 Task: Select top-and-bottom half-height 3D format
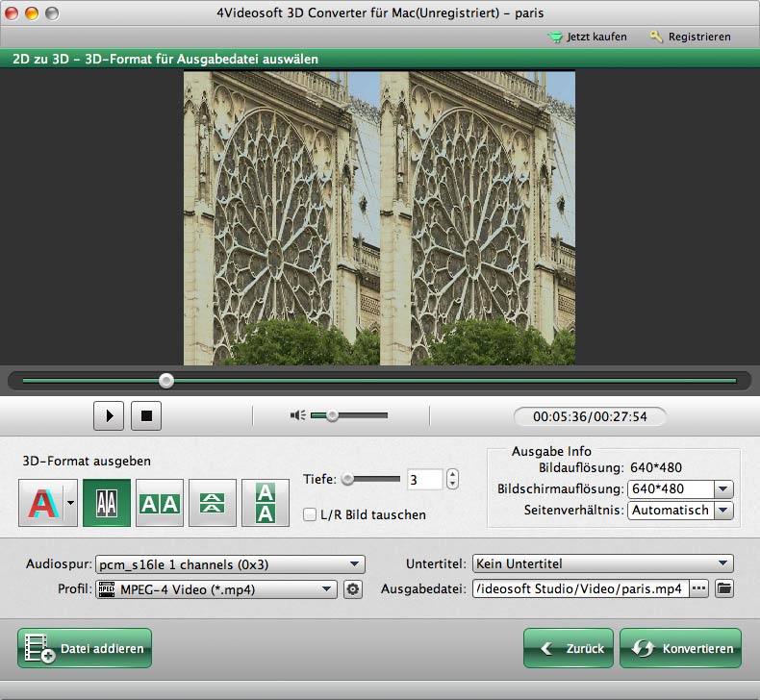coord(213,503)
